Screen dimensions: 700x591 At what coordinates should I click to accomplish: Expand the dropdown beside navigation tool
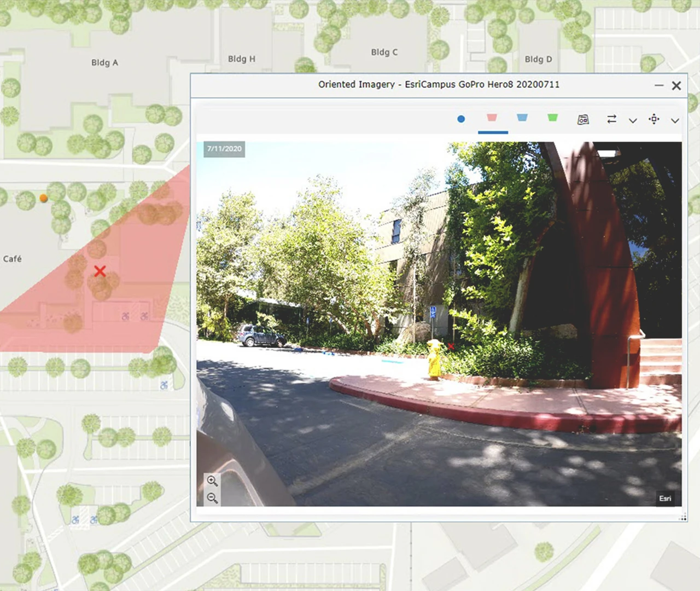click(x=675, y=120)
